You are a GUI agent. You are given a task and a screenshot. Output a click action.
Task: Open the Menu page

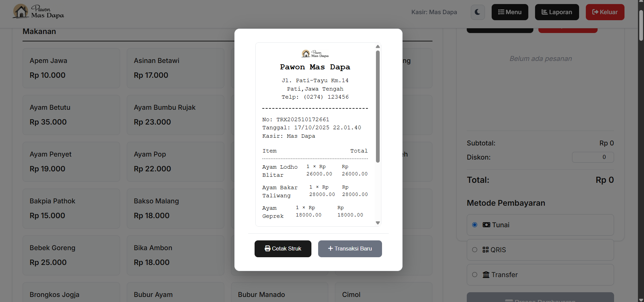pyautogui.click(x=509, y=12)
